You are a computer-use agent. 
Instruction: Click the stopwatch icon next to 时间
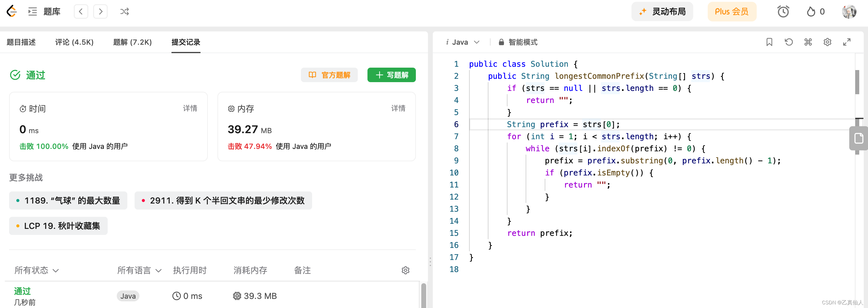[23, 109]
